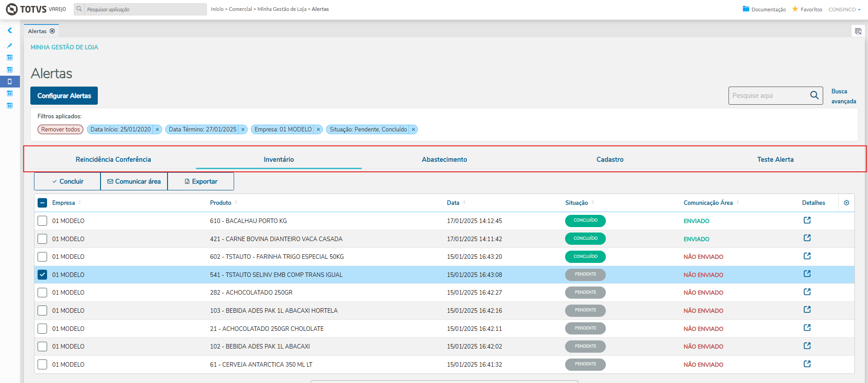Screen dimensions: 868x383
Task: Open 'Minha Gestão de Loja' breadcrumb link
Action: (x=282, y=9)
